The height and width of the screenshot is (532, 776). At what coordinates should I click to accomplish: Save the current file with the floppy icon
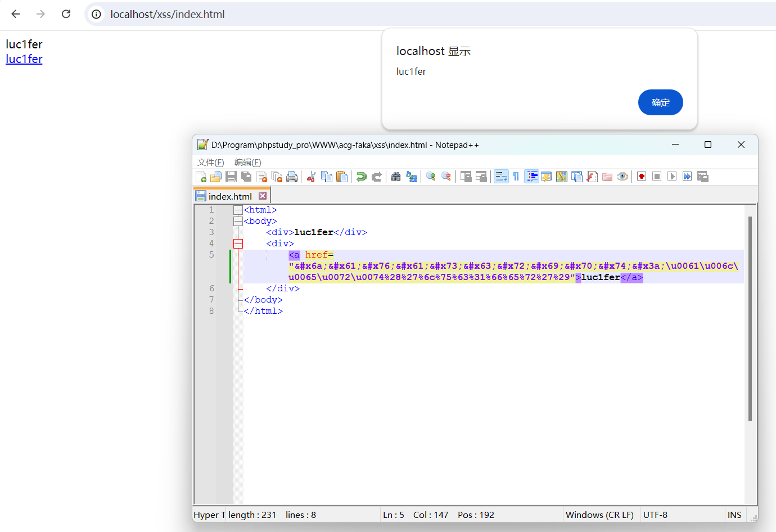coord(231,177)
